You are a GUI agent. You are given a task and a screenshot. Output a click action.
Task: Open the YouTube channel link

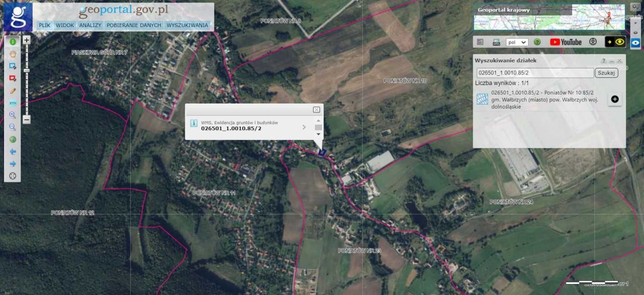tap(566, 42)
